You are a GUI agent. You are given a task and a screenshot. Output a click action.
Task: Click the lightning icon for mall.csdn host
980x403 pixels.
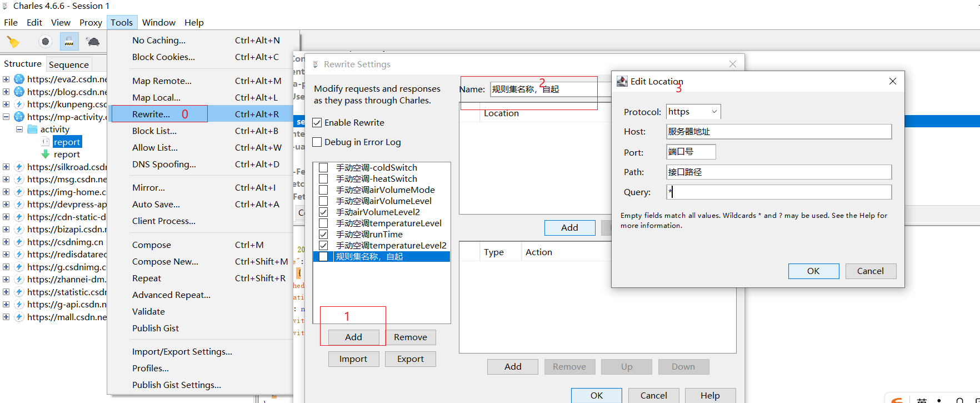coord(19,317)
